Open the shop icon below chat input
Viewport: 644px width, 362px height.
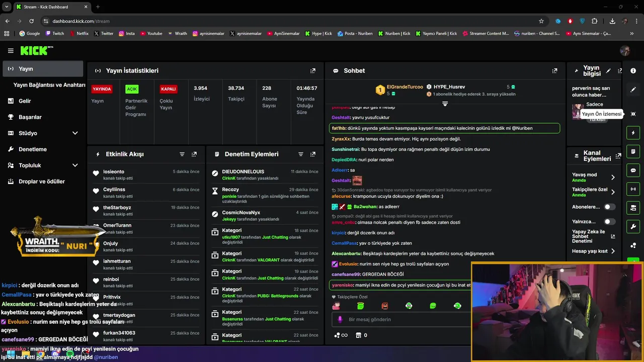click(x=359, y=335)
